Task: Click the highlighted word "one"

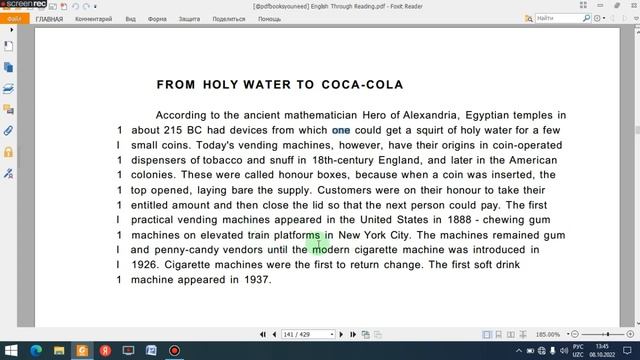Action: click(x=341, y=130)
